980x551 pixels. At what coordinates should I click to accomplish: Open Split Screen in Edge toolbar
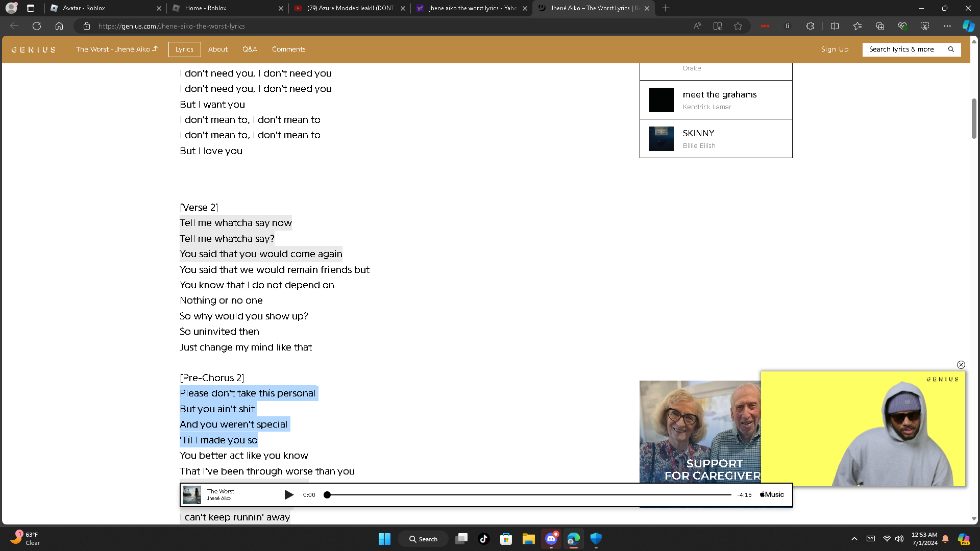pos(835,26)
